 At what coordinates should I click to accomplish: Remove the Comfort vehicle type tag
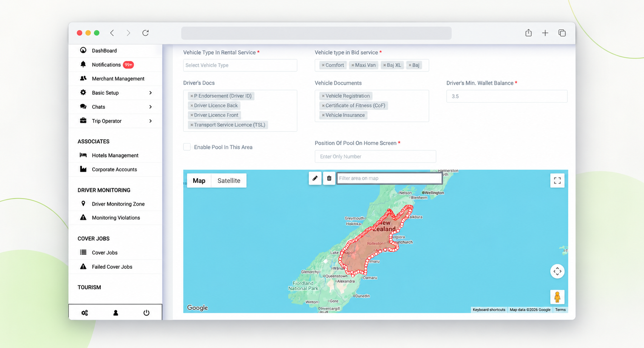tap(323, 65)
